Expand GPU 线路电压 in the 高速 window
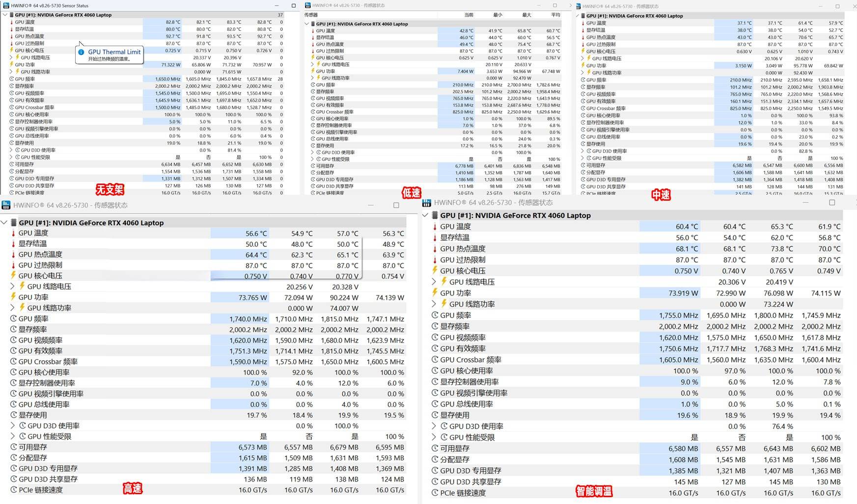The height and width of the screenshot is (504, 857). 12,286
